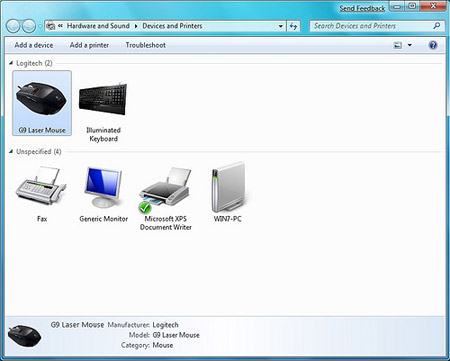
Task: Click Add a device
Action: [34, 45]
